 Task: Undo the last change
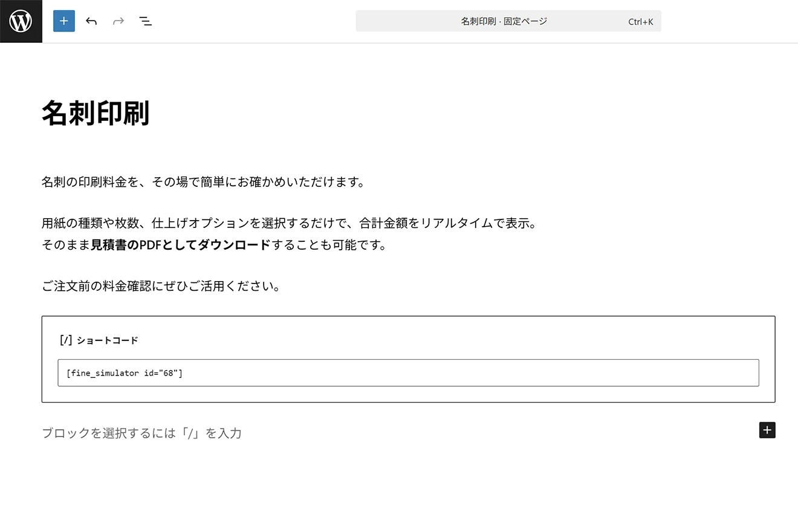(91, 21)
